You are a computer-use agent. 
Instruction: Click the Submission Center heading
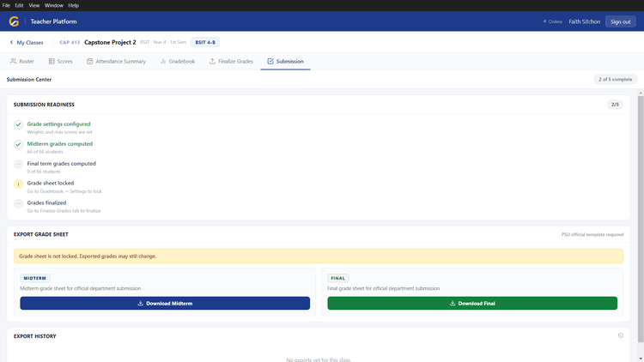(29, 80)
